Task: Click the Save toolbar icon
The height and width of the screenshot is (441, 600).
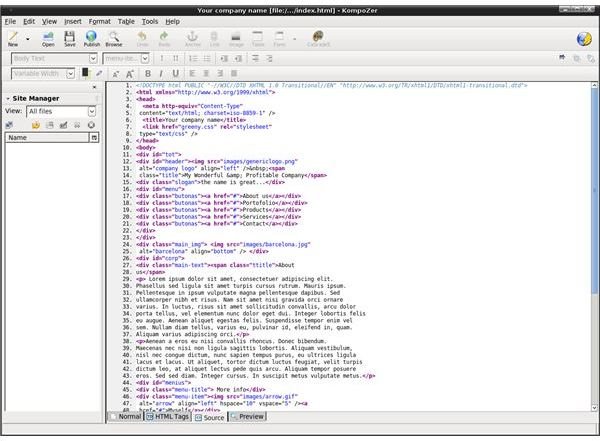Action: 70,39
